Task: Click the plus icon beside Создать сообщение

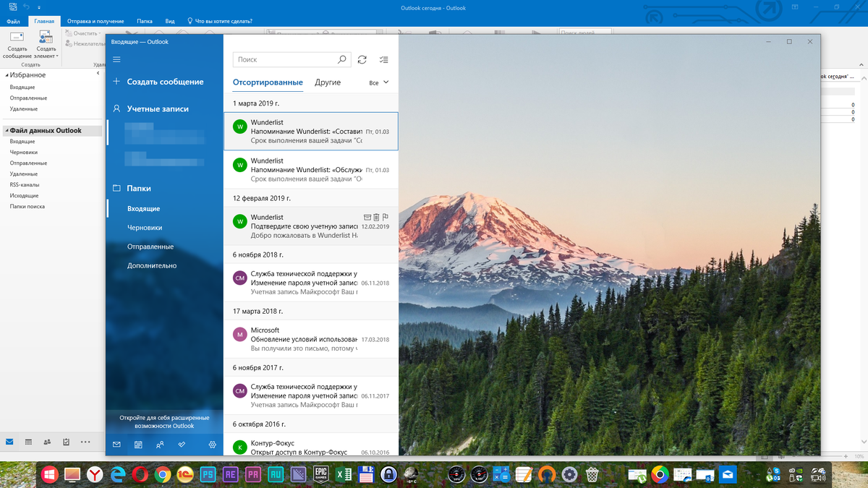Action: click(116, 82)
